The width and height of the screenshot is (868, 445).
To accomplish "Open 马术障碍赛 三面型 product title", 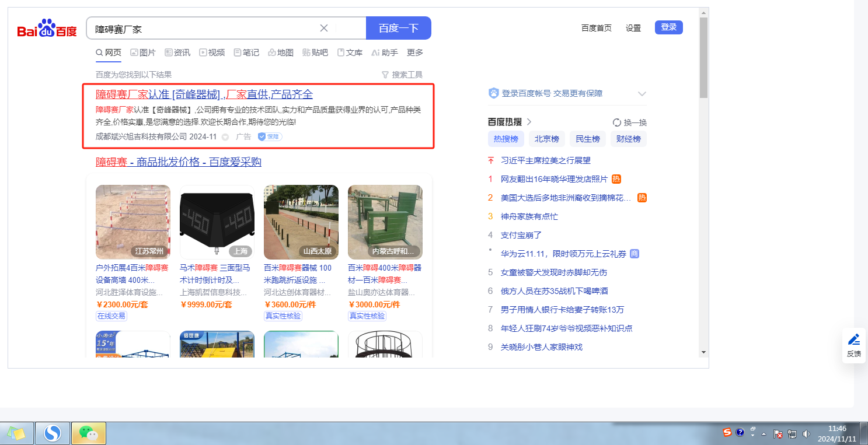I will (215, 274).
